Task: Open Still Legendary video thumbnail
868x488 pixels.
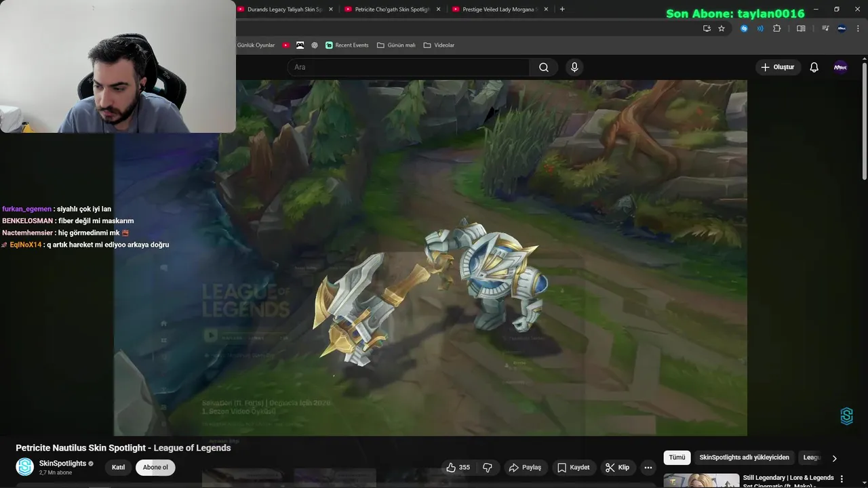Action: coord(701,481)
